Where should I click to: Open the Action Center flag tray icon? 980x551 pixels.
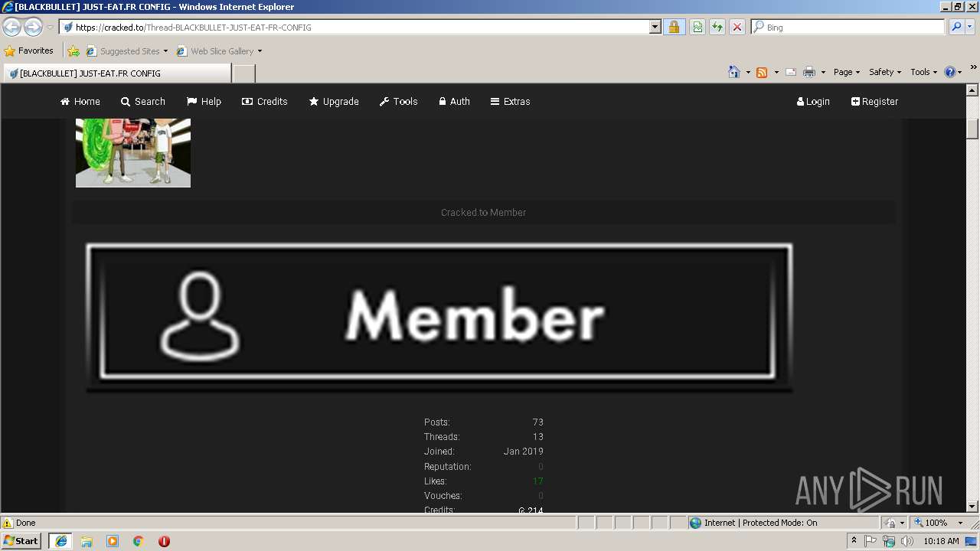coord(871,541)
